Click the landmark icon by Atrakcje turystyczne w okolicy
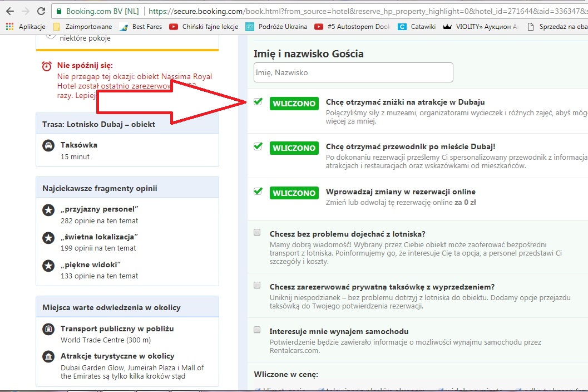The height and width of the screenshot is (392, 588). [x=48, y=357]
